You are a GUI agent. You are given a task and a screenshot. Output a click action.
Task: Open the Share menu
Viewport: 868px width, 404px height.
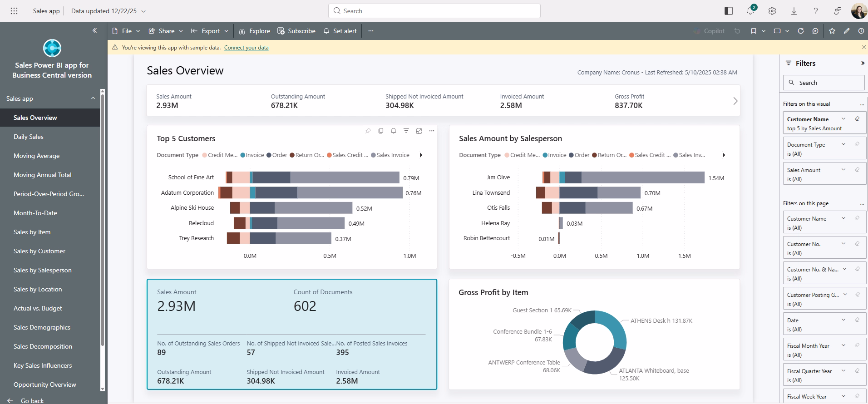166,31
